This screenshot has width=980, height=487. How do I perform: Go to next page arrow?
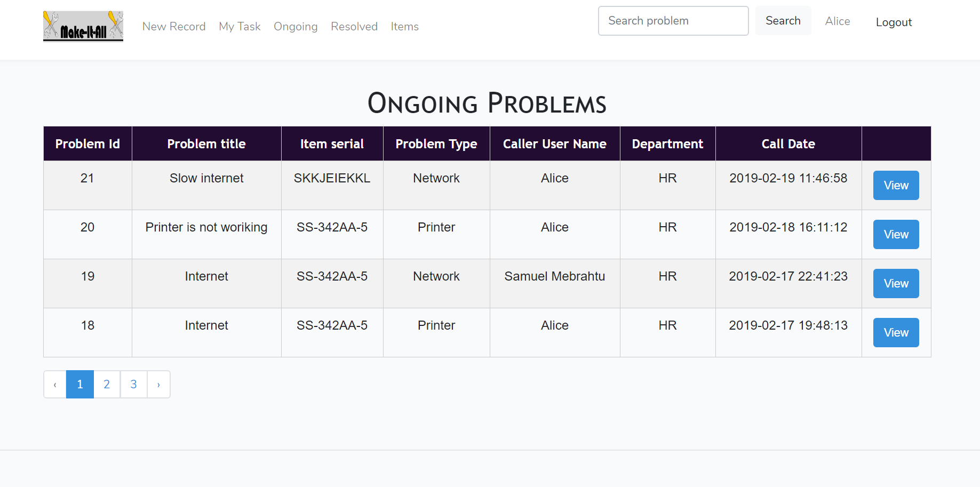(x=158, y=385)
